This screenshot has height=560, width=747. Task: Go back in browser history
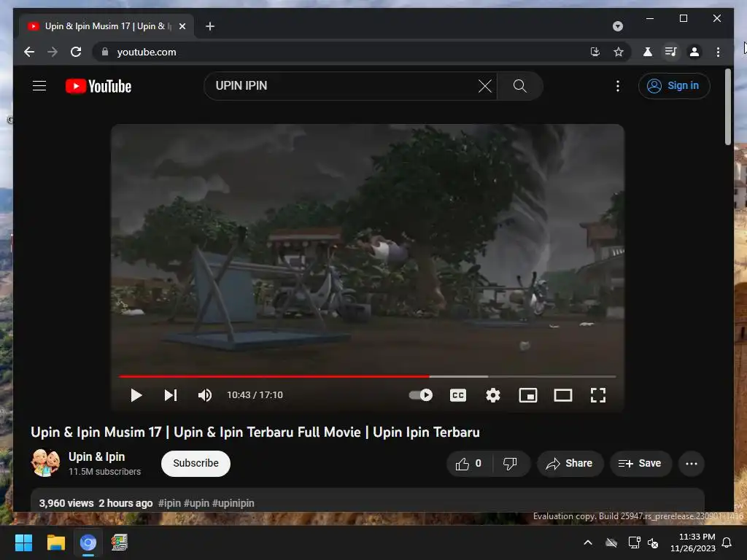(x=29, y=52)
